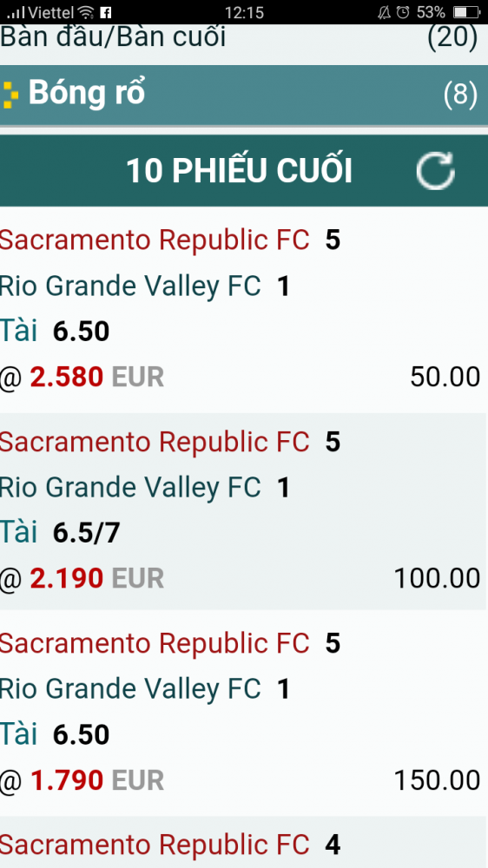Open the ticket with odds 2.190
488x868 pixels.
[242, 511]
